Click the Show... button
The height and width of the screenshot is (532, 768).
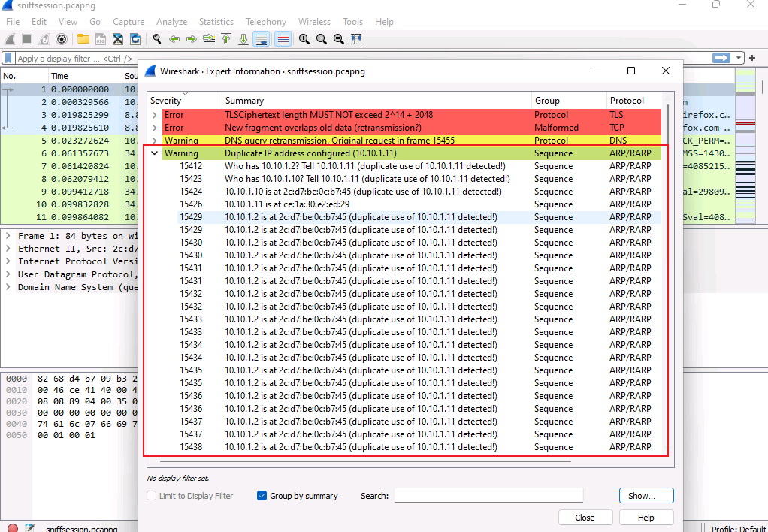coord(646,496)
